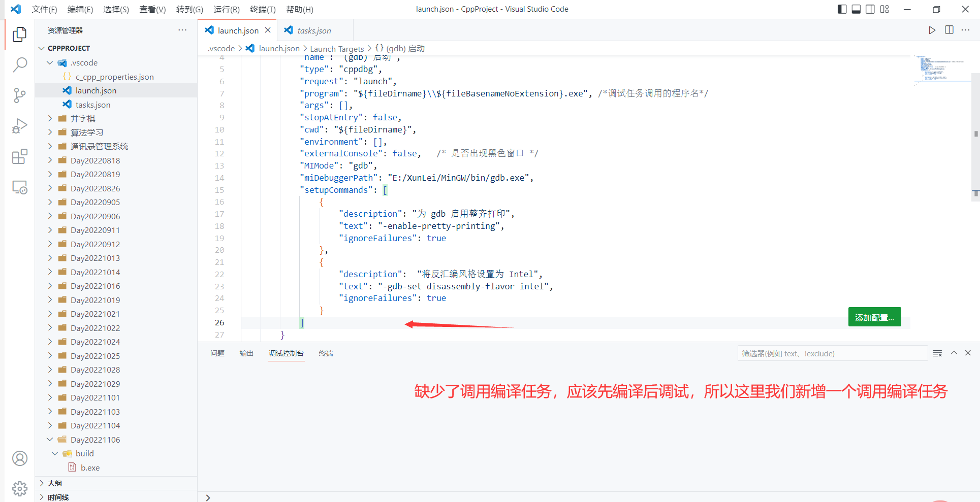Open the 转到(G) menu
Viewport: 980px width, 502px height.
coord(189,9)
